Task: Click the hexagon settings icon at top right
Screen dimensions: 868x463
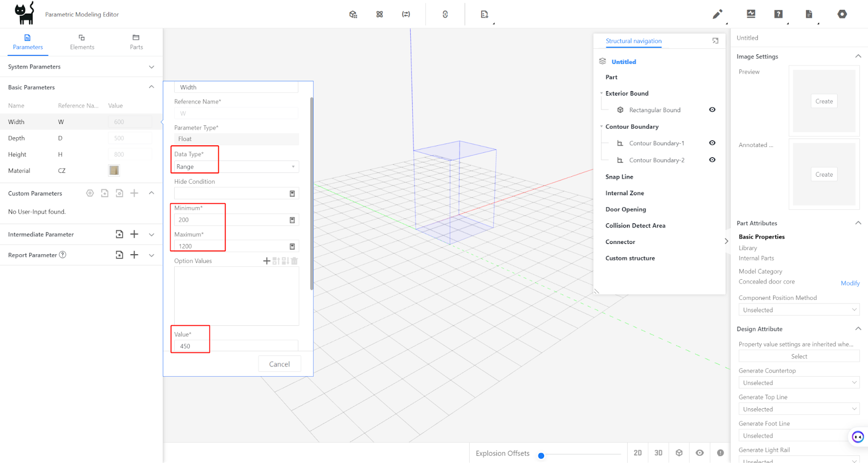Action: point(842,14)
